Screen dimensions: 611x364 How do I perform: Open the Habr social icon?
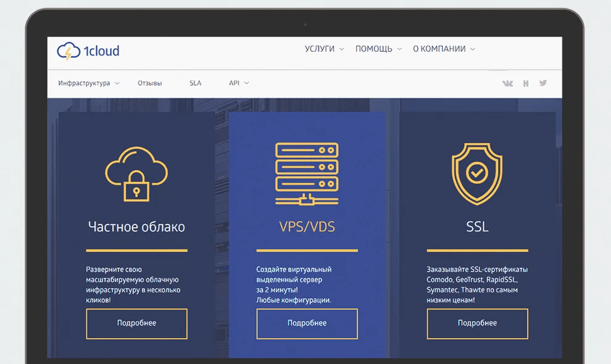tap(526, 83)
